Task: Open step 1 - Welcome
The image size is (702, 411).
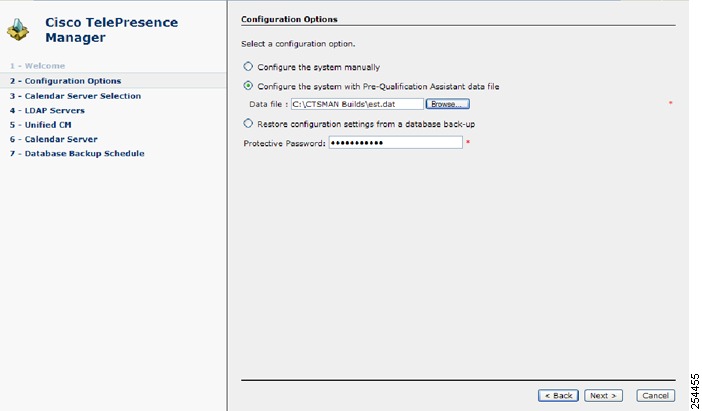Action: (38, 66)
